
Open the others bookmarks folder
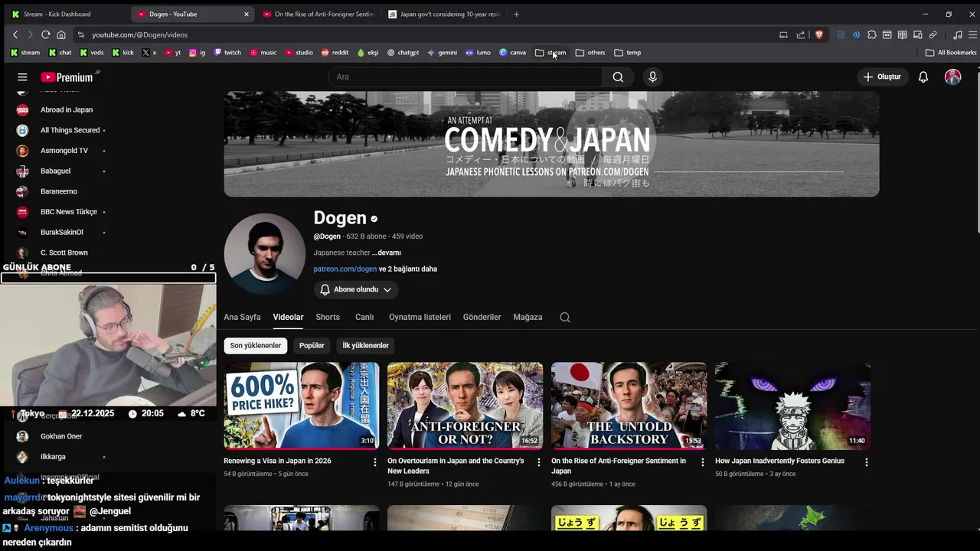590,53
